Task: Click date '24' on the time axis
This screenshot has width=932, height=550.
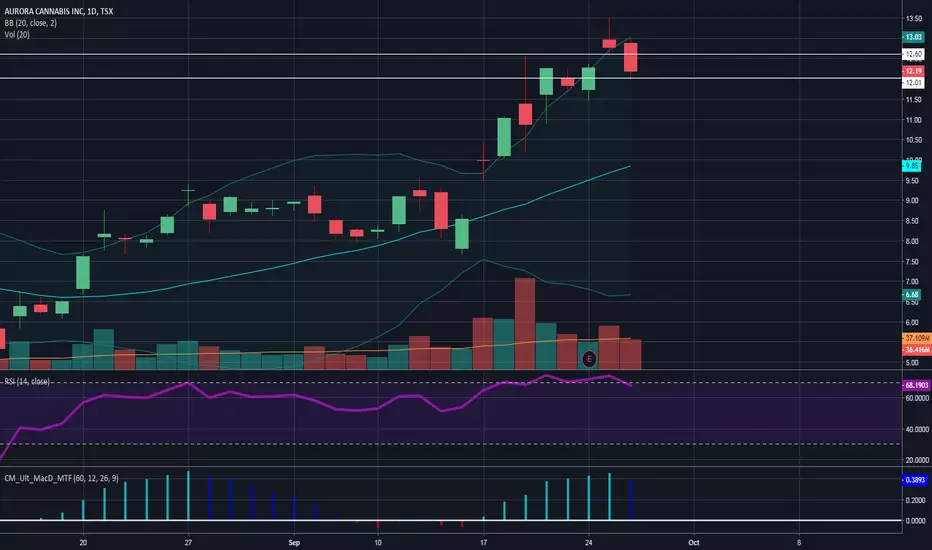Action: point(589,542)
